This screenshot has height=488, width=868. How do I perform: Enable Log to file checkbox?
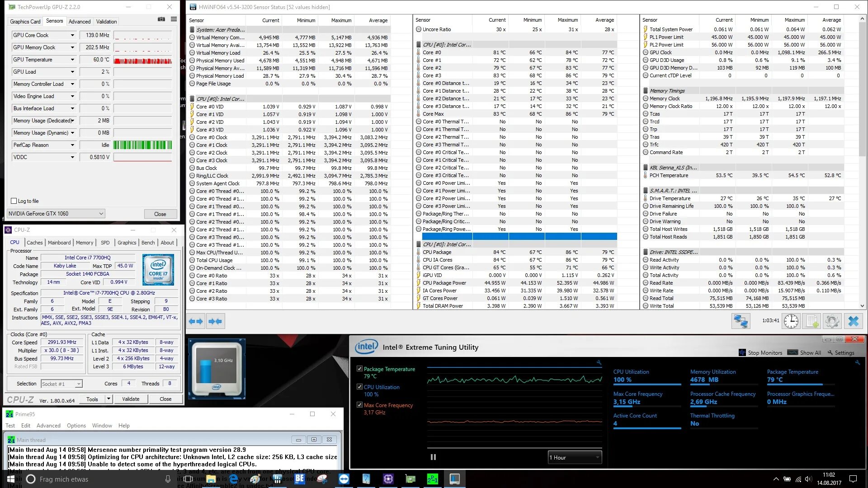point(14,201)
